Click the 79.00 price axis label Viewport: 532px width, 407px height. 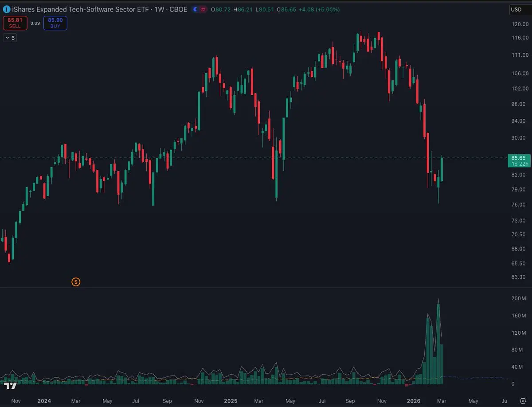519,189
